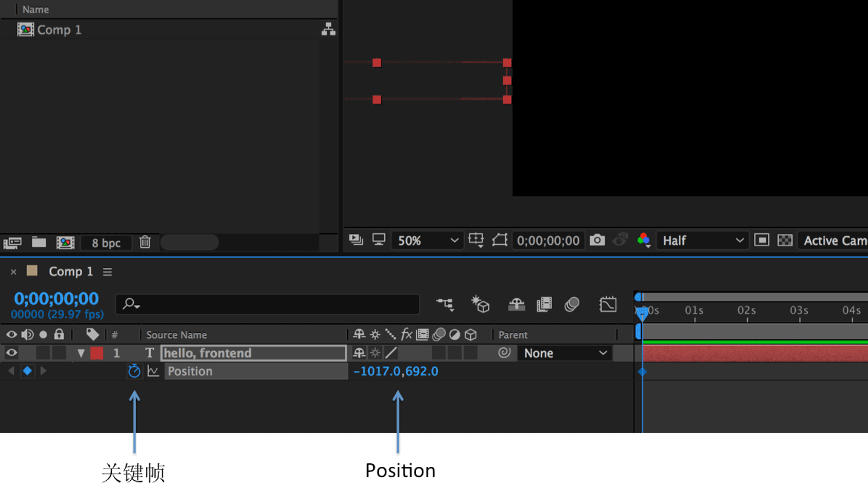The width and height of the screenshot is (868, 490).
Task: Click the red label color of layer 1
Action: point(97,353)
